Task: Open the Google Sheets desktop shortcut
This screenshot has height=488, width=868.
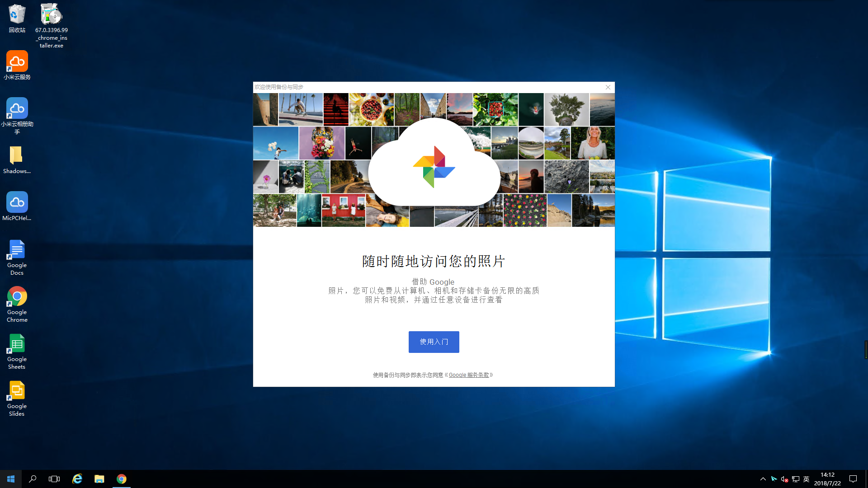Action: tap(17, 351)
